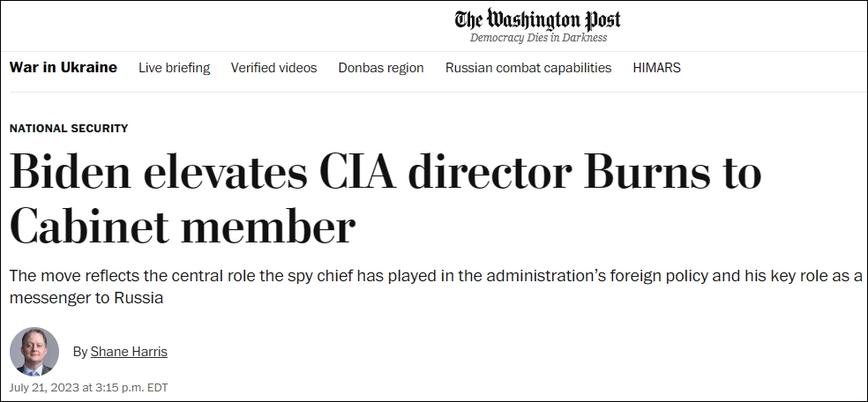Click The Washington Post logo
This screenshot has height=402, width=868.
[537, 19]
